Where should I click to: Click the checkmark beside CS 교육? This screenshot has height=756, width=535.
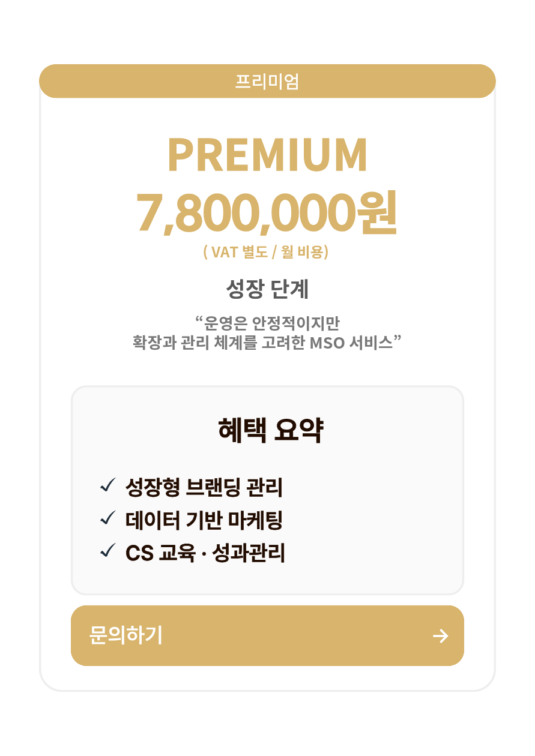[108, 550]
